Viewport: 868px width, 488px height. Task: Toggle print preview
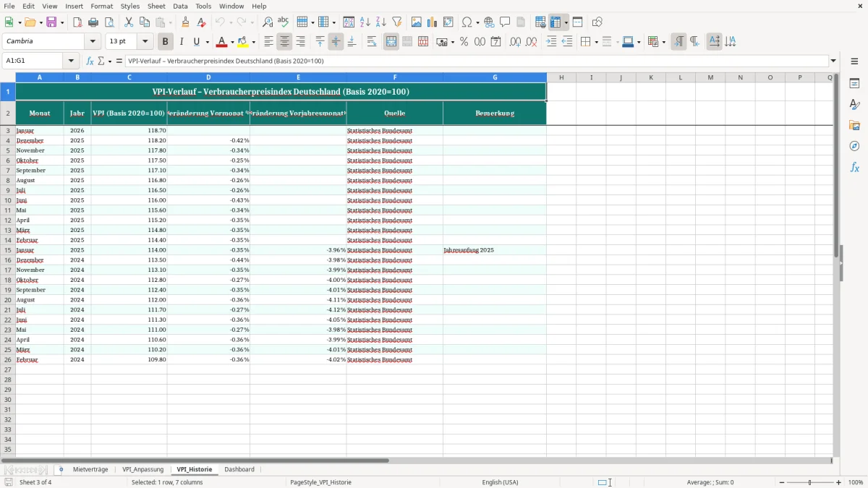109,22
